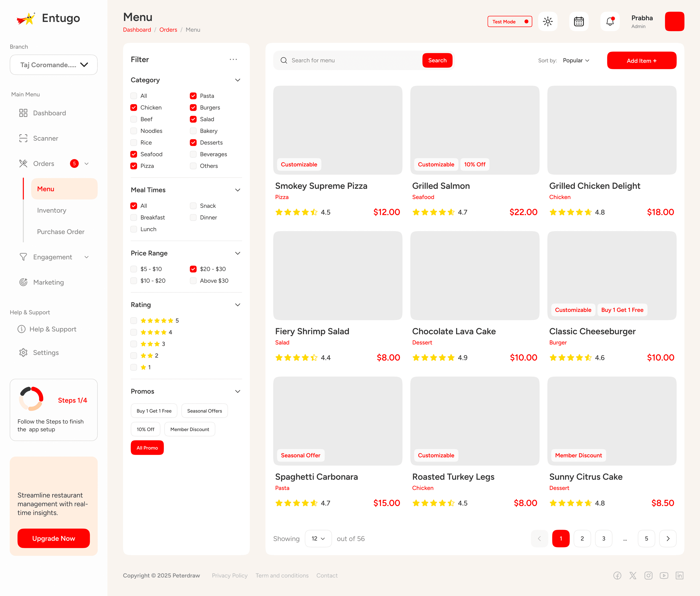
Task: Open the calendar icon in header
Action: [579, 22]
